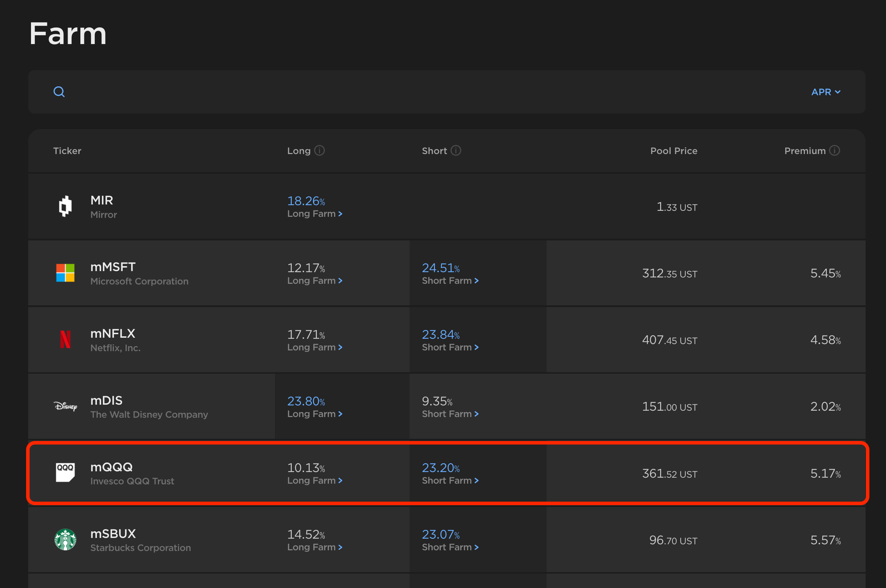
Task: Click the Short column info icon
Action: click(x=456, y=151)
